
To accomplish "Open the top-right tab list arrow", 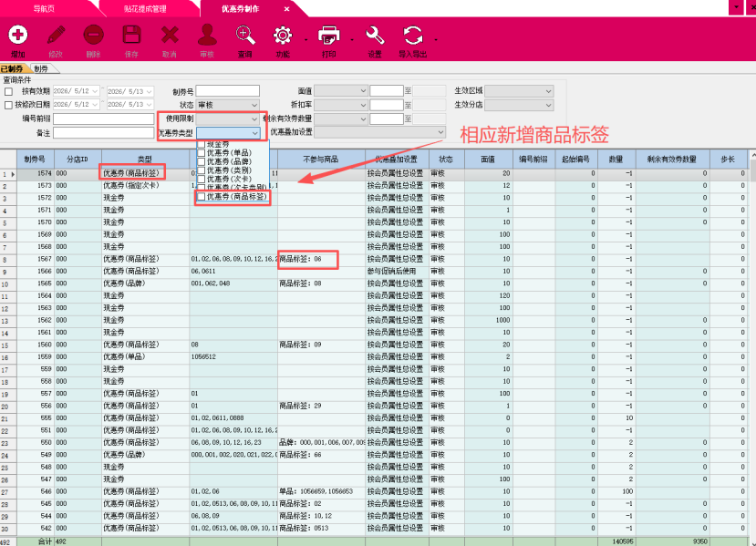I will point(736,7).
